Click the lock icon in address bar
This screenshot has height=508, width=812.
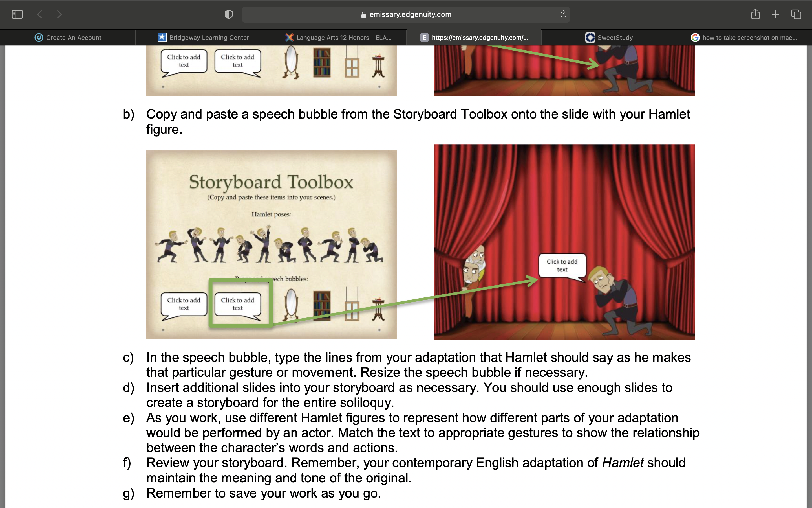363,15
